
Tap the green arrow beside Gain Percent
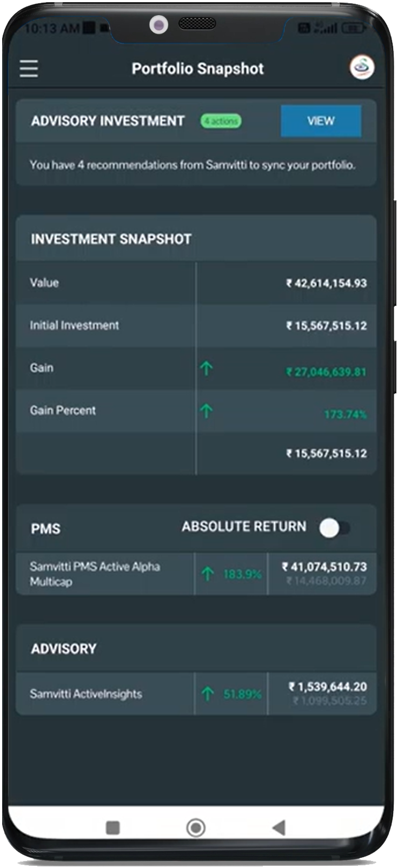[x=206, y=411]
